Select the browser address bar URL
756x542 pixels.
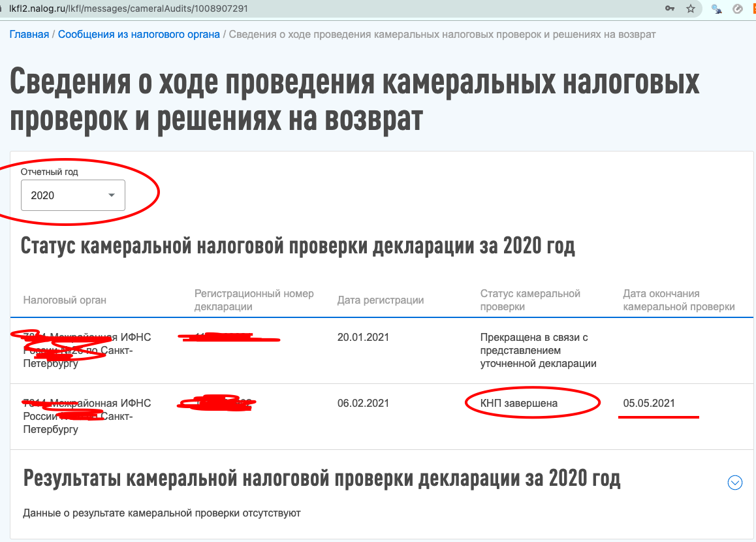click(x=128, y=8)
